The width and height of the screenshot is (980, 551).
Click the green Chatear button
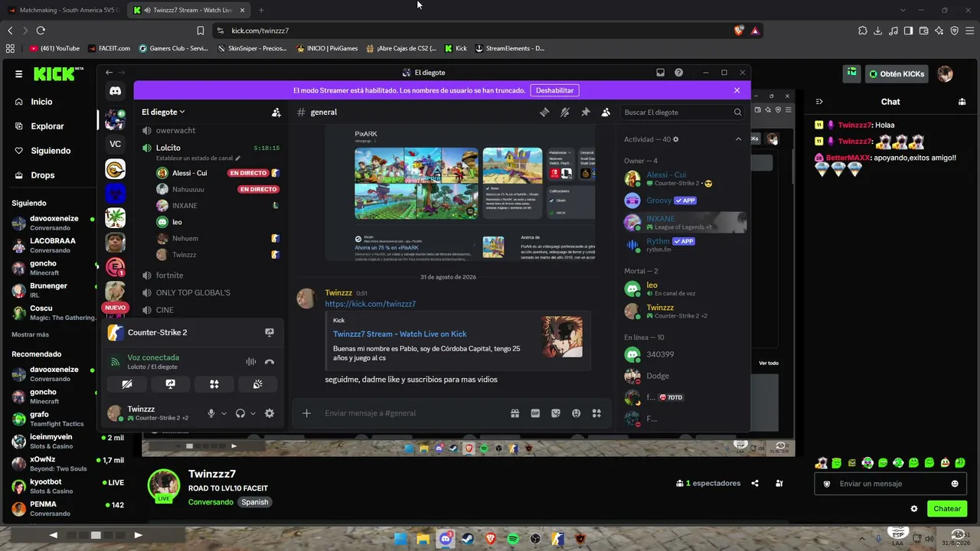tap(946, 509)
